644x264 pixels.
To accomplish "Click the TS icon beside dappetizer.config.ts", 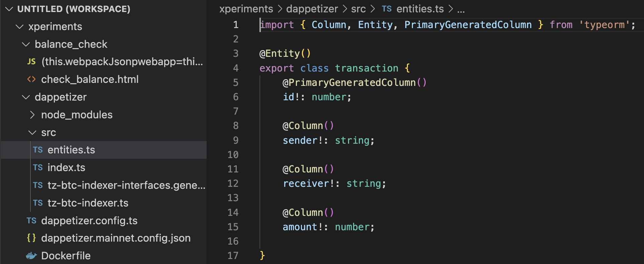I will pos(31,221).
